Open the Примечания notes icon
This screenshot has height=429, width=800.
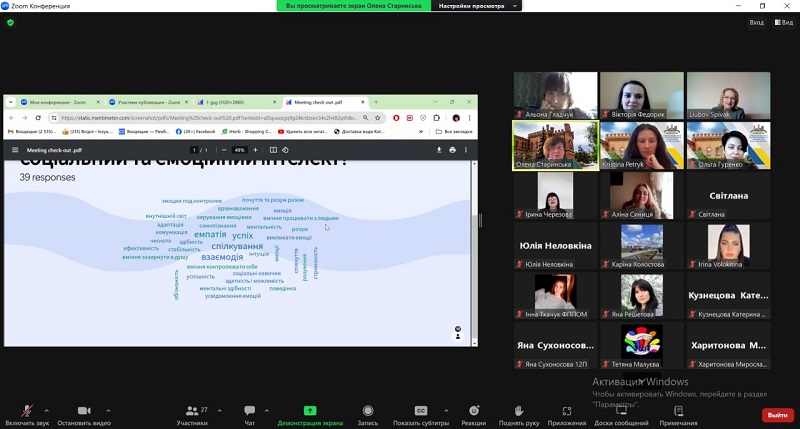[678, 411]
